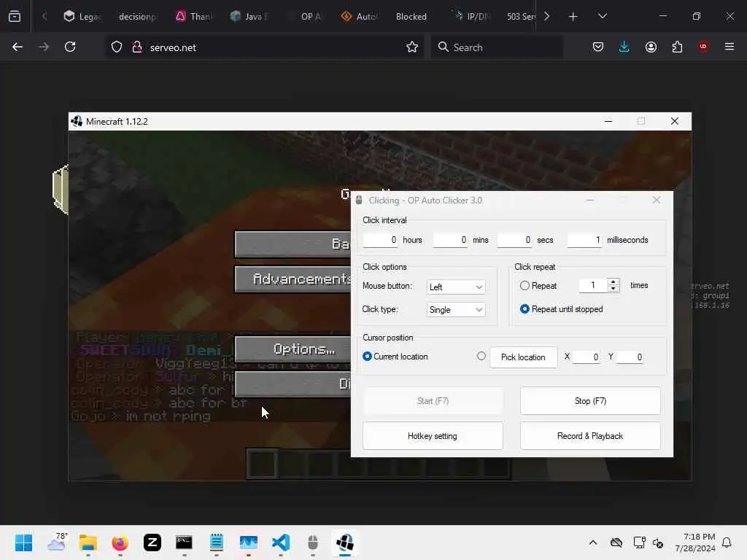Screen dimensions: 747x560
Task: Bookmark this page with star icon
Action: pyautogui.click(x=412, y=47)
